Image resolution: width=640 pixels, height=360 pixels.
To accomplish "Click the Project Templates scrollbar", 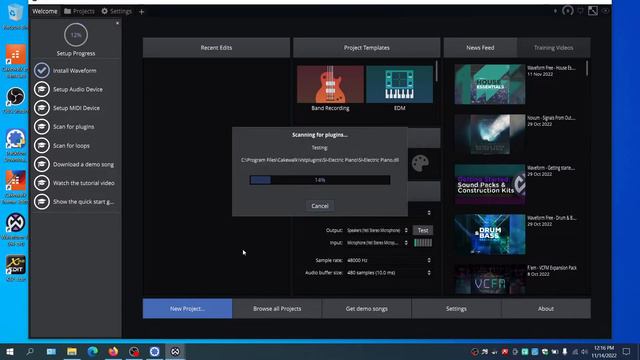I will [436, 71].
